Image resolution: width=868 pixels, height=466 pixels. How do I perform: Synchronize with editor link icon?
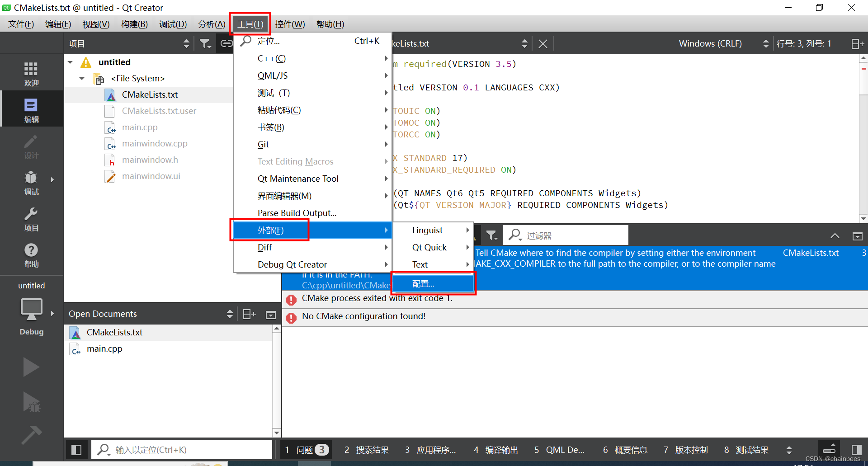point(226,43)
